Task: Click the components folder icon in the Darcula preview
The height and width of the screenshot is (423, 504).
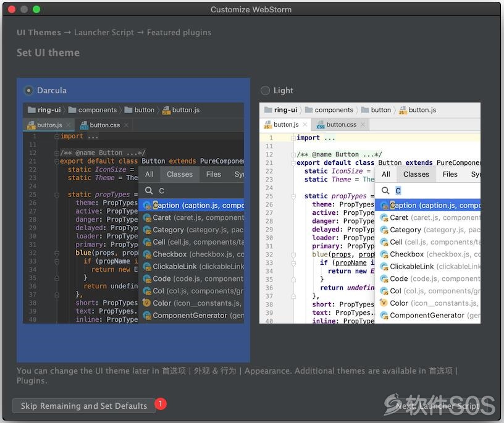Action: coord(72,110)
